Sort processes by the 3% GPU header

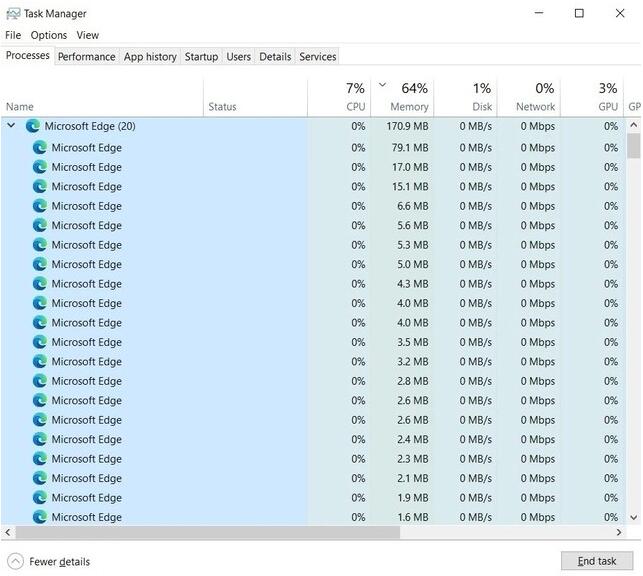[592, 98]
